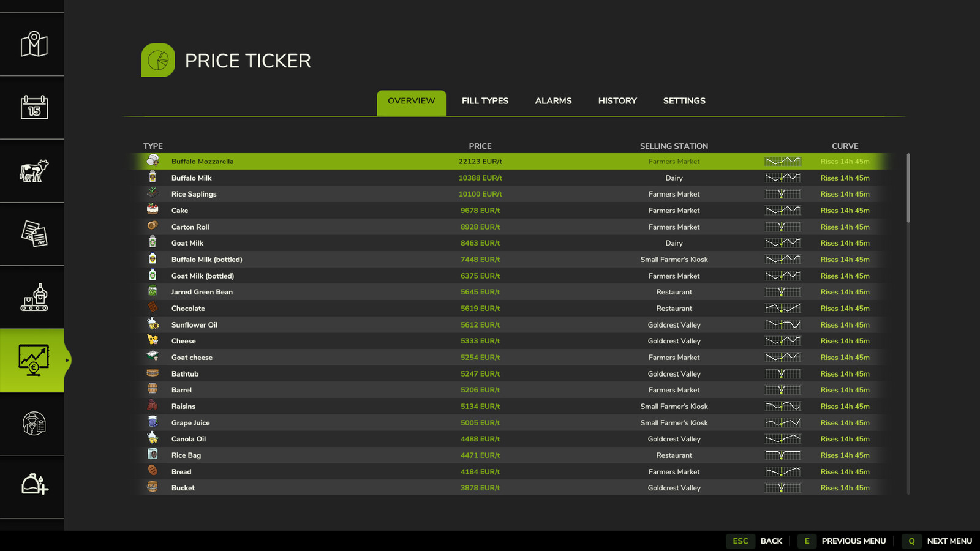Click Rises 14h 45m in Bread row
Screen dimensions: 980x551
[x=845, y=472]
